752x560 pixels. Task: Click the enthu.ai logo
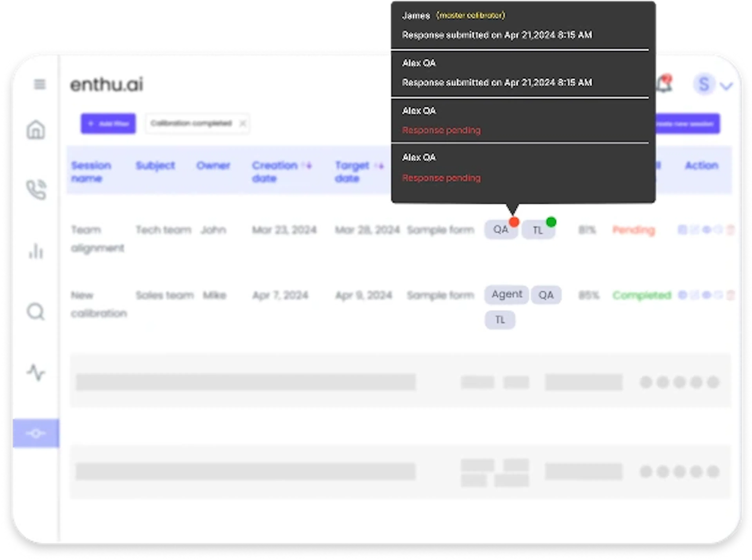107,84
